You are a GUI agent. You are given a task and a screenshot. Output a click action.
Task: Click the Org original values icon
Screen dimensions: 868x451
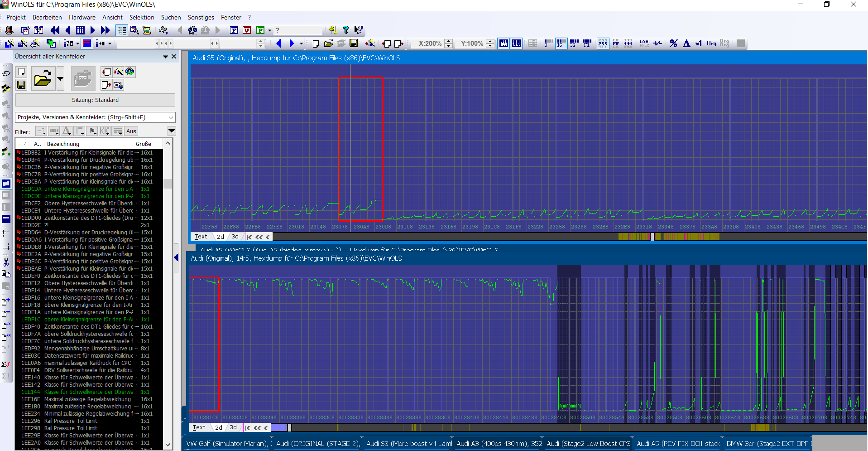712,44
